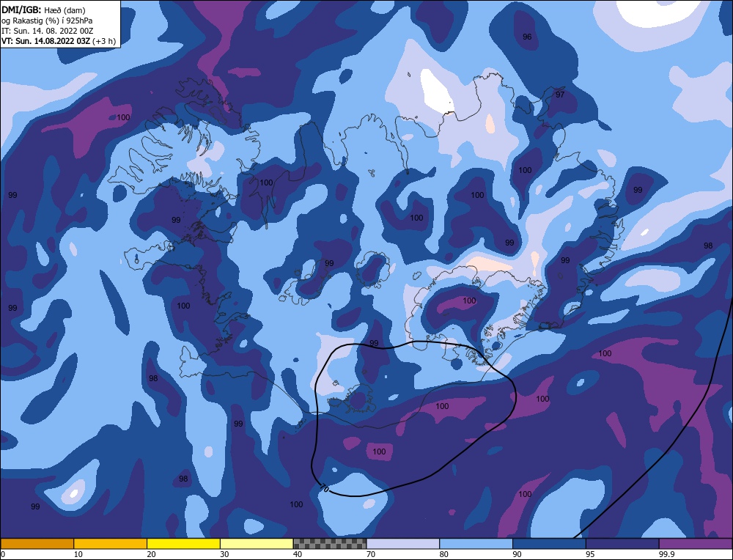Screen dimensions: 733x560
Task: Click the medium blue 90–95 legend swatch
Action: (549, 543)
